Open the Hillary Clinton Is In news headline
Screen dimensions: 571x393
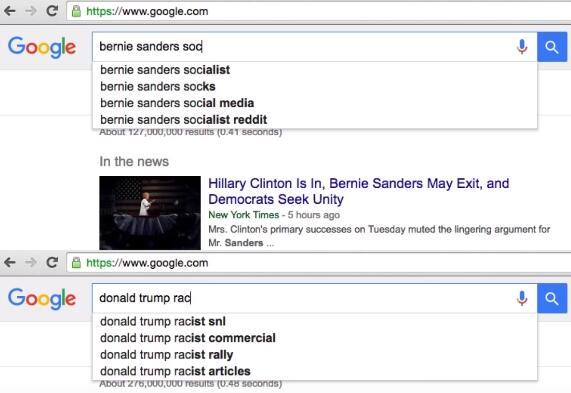pos(359,191)
